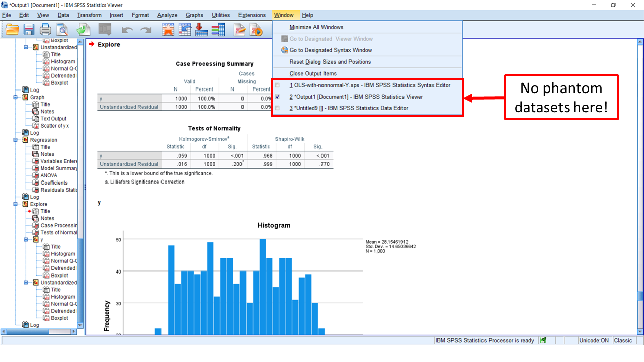Click the Export output toolbar icon
644x362 pixels.
pyautogui.click(x=84, y=30)
